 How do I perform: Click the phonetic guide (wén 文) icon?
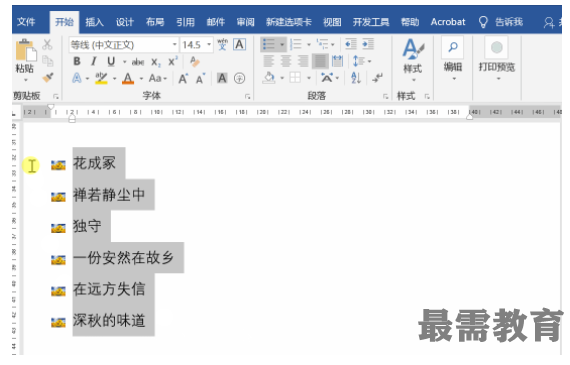[x=222, y=45]
